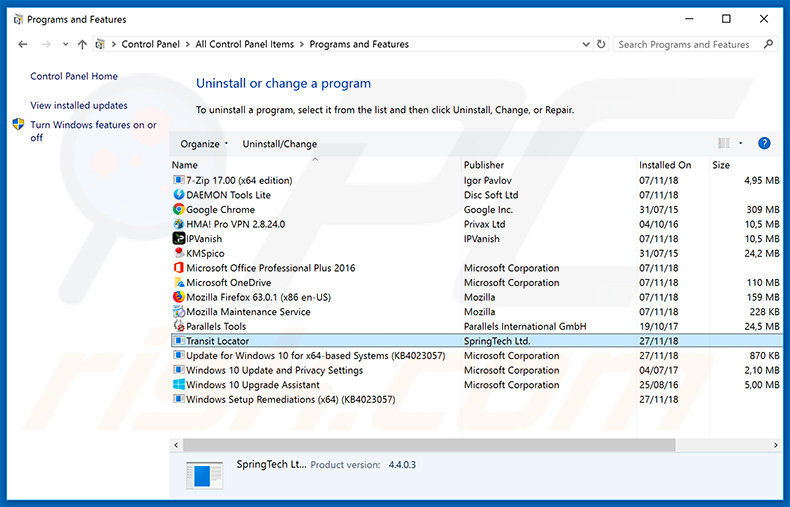Select the KMSpico entry name
The width and height of the screenshot is (790, 507).
(x=205, y=254)
